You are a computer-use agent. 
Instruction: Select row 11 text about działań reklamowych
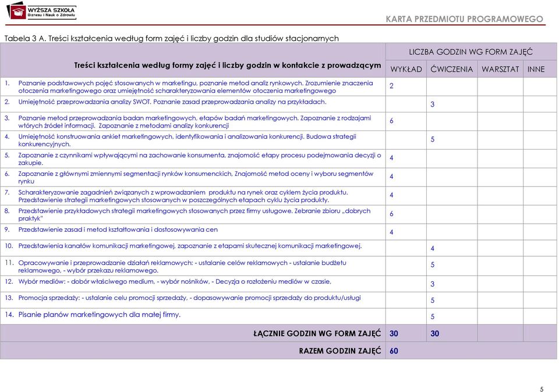click(182, 266)
